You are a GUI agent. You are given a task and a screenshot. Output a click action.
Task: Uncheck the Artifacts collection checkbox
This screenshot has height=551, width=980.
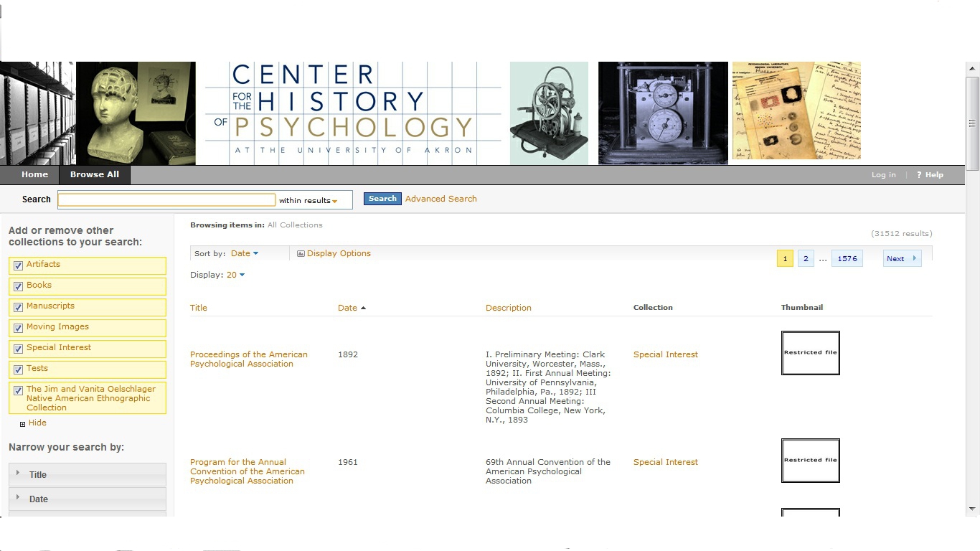pos(19,265)
